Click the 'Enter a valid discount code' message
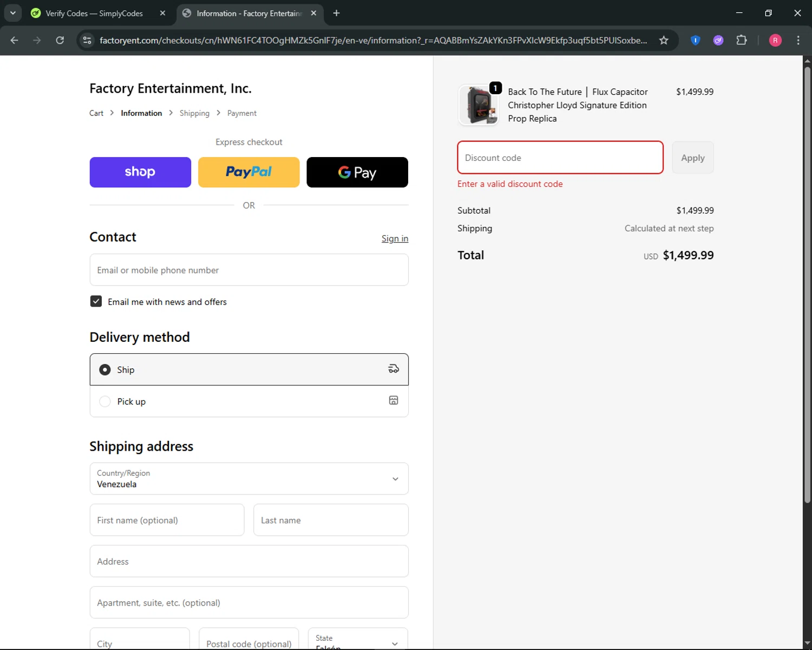812x650 pixels. pos(510,184)
